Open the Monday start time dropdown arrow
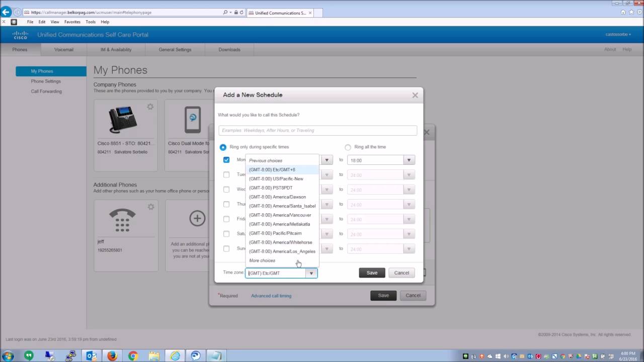The height and width of the screenshot is (362, 644). click(x=327, y=160)
